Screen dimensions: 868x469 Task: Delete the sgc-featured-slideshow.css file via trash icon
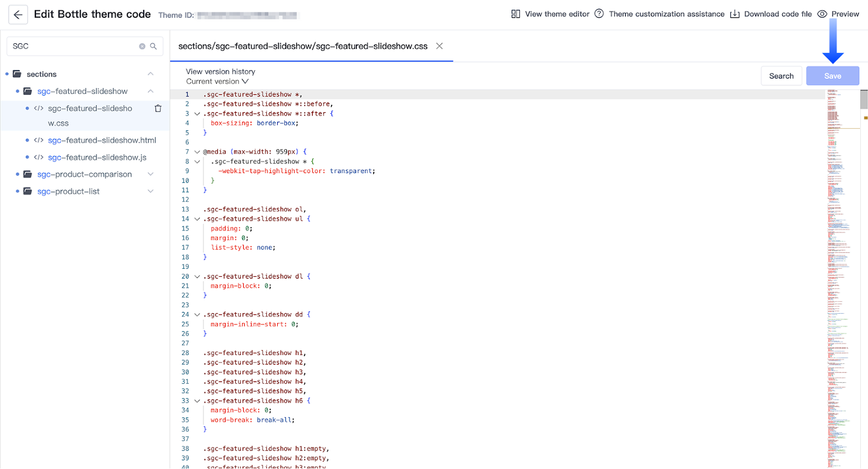coord(158,109)
